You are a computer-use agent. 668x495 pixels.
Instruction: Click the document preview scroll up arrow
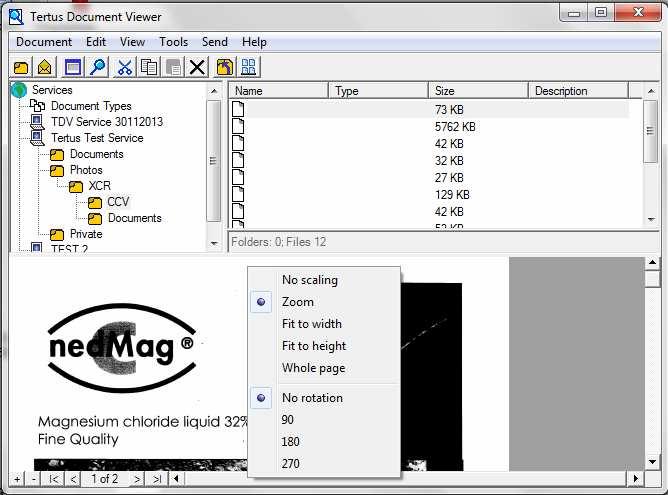click(x=652, y=262)
